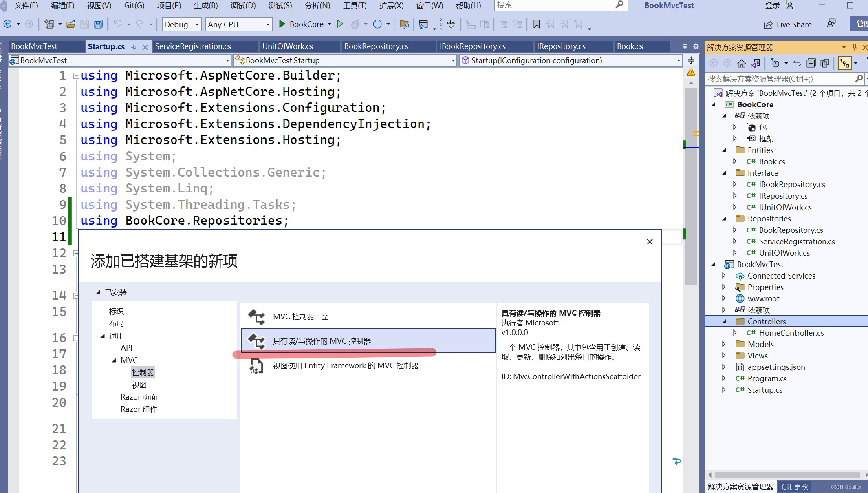This screenshot has width=868, height=493.
Task: Open the 调试(D) Debug menu
Action: point(243,5)
